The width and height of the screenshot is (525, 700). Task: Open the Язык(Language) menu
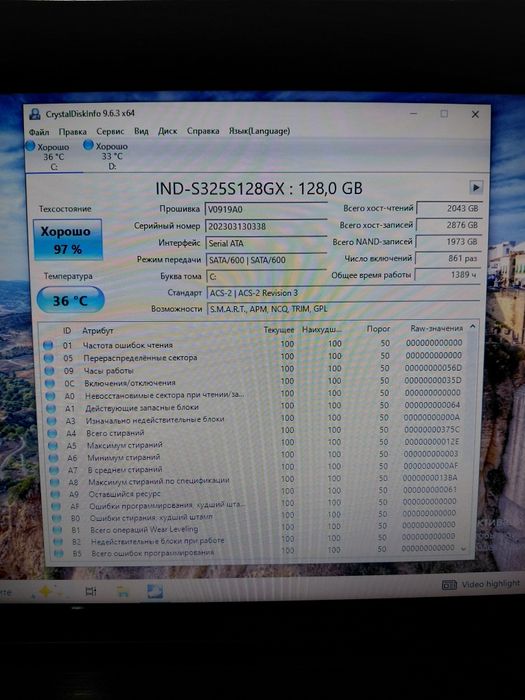tap(259, 131)
